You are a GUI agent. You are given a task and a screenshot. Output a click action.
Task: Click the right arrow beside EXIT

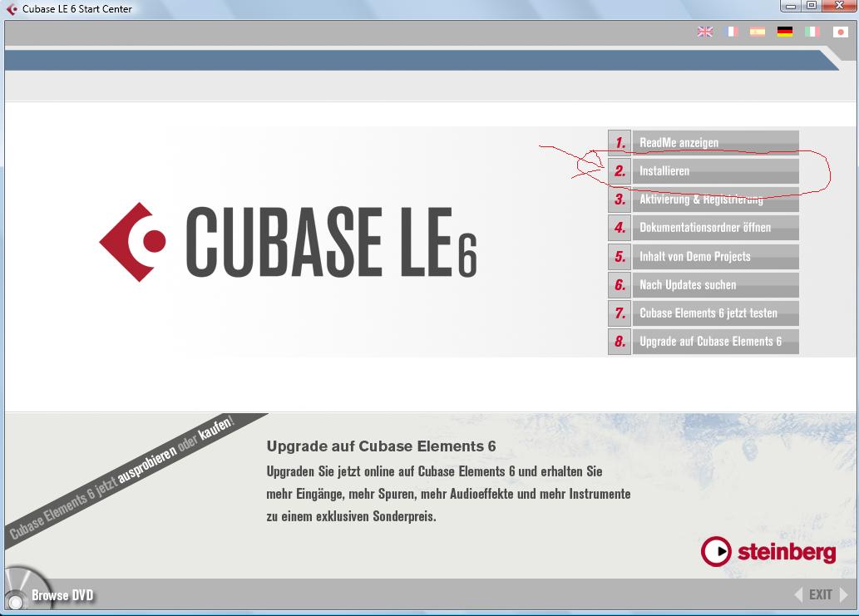(844, 594)
